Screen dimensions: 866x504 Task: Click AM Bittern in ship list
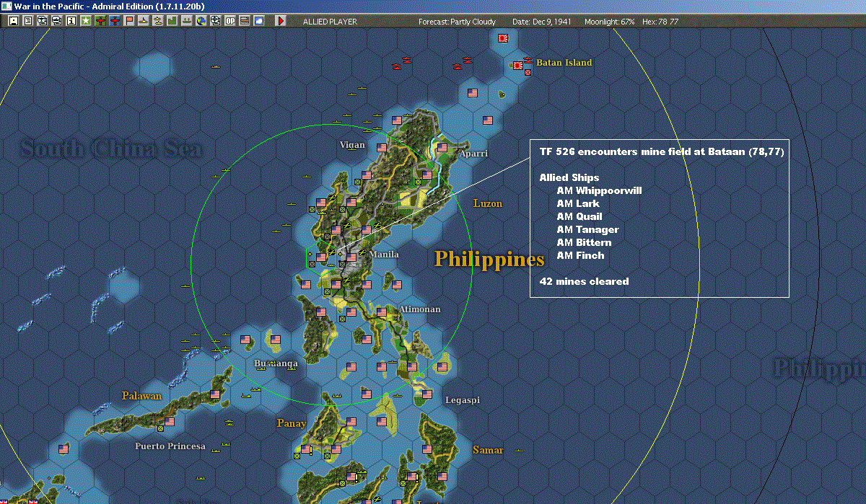[x=584, y=242]
